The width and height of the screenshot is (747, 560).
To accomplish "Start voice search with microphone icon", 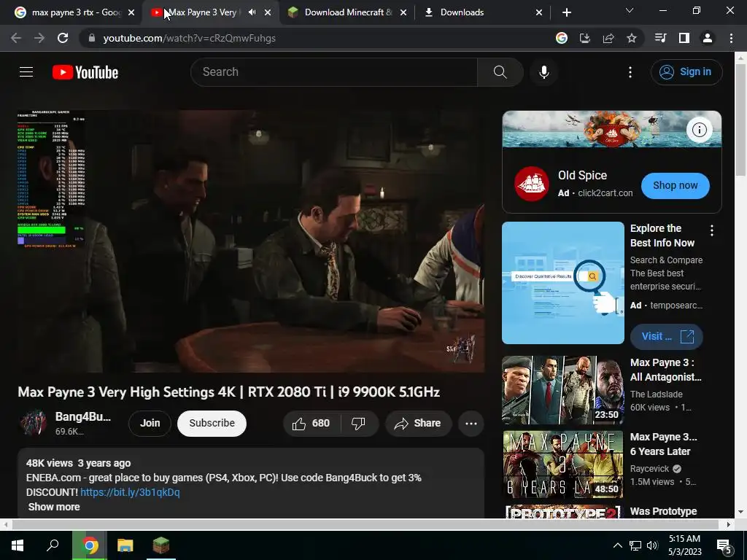I will (543, 72).
